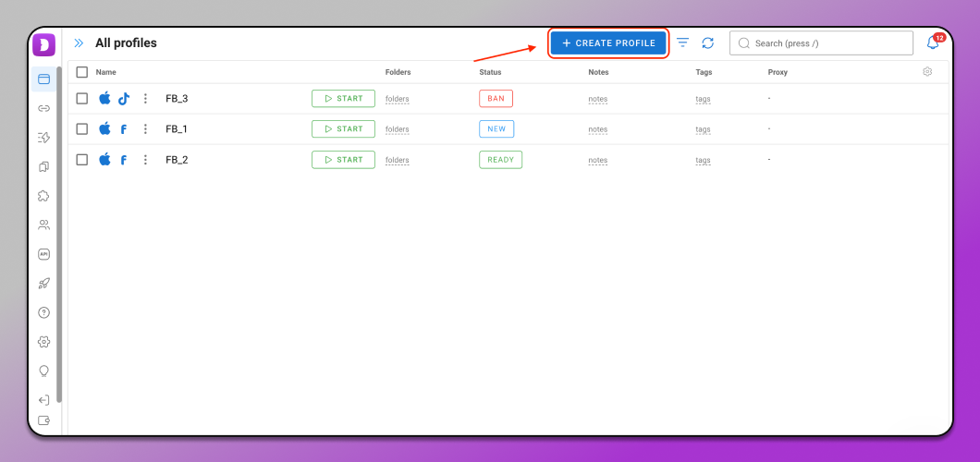980x462 pixels.
Task: Open the proxies link icon in sidebar
Action: pos(43,109)
